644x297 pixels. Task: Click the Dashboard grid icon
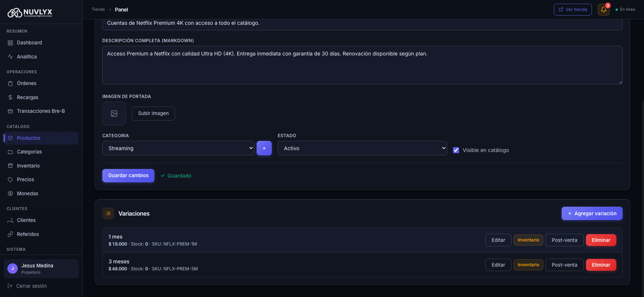10,43
